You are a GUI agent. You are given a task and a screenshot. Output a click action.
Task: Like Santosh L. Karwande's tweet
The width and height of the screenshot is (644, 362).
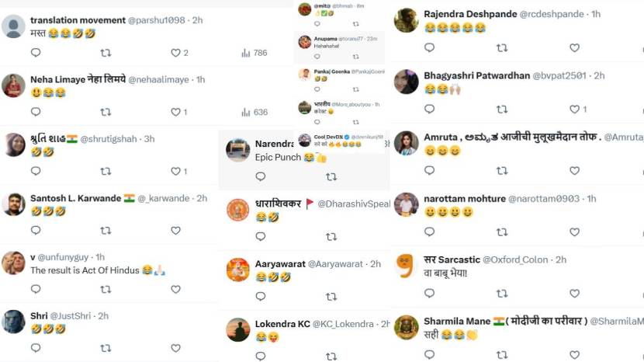[x=175, y=230]
